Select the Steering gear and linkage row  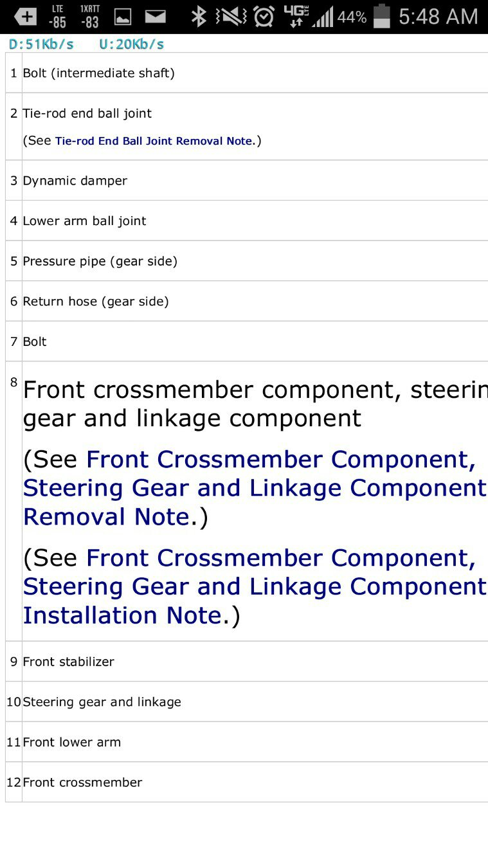click(x=246, y=701)
